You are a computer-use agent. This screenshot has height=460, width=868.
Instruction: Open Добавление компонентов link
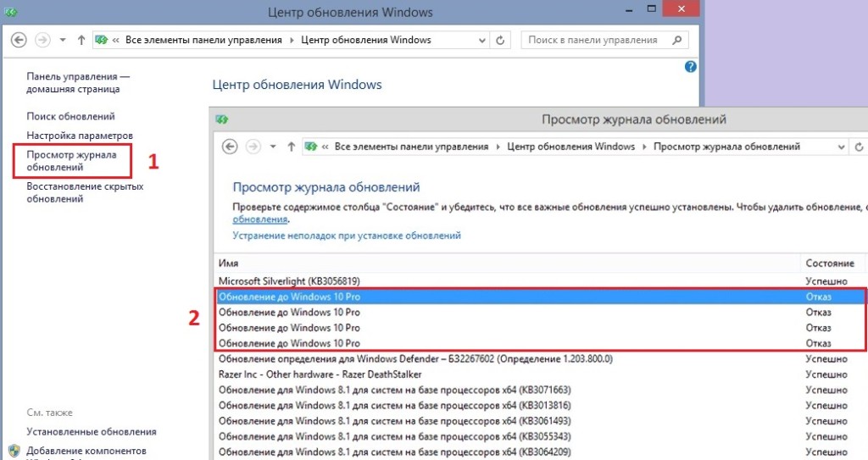coord(86,451)
